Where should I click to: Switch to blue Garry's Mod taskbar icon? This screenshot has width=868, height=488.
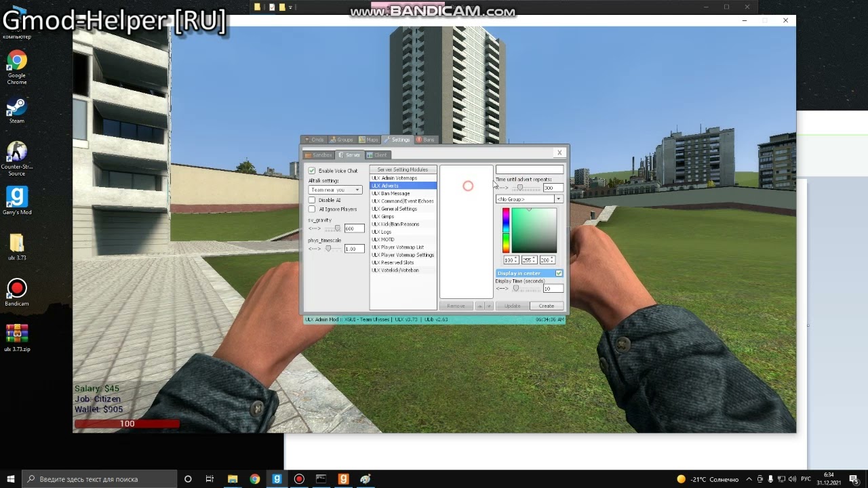(x=277, y=479)
